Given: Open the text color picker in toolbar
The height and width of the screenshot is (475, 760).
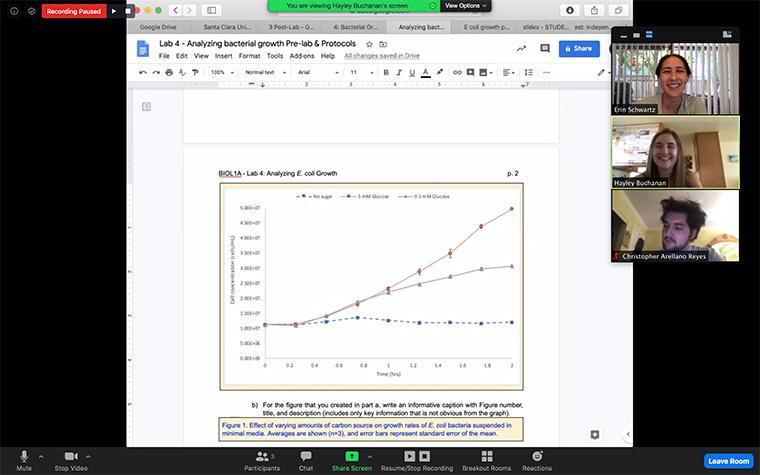Looking at the screenshot, I should [x=425, y=72].
